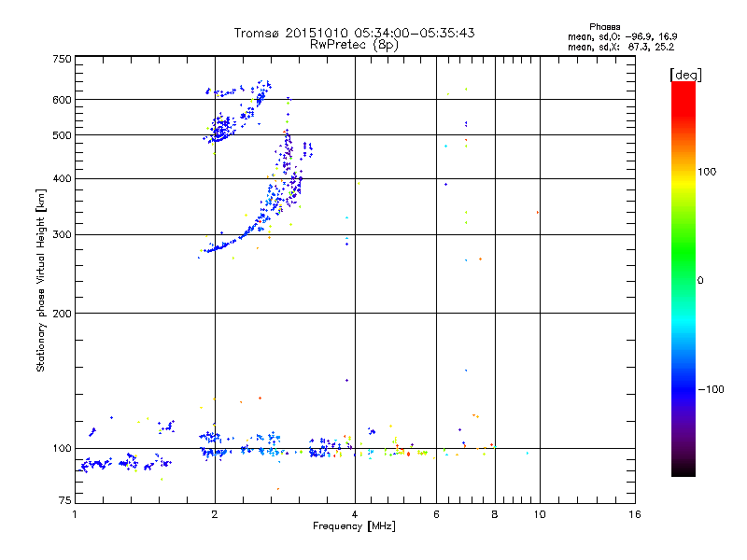747x560 pixels.
Task: Click the x-axis tick label '2'
Action: [x=215, y=514]
